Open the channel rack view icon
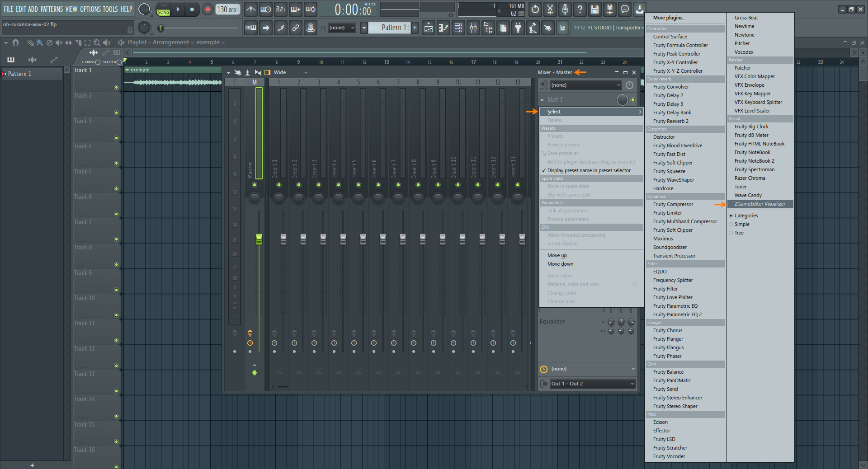The height and width of the screenshot is (469, 868). point(458,28)
